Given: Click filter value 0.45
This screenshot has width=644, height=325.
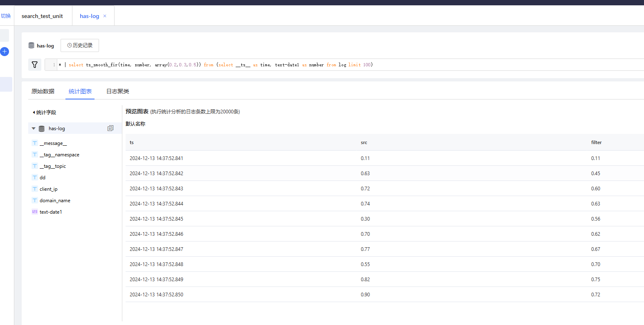Looking at the screenshot, I should tap(595, 174).
